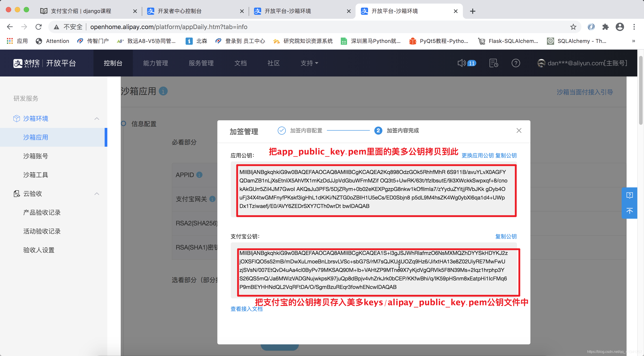Click the floating help button on right edge

(630, 195)
